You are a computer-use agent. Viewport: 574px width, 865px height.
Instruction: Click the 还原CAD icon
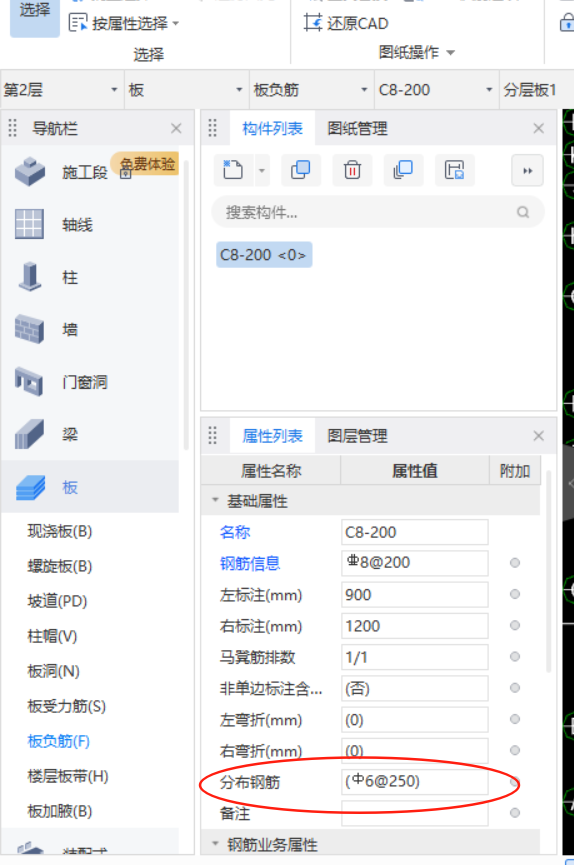point(313,23)
